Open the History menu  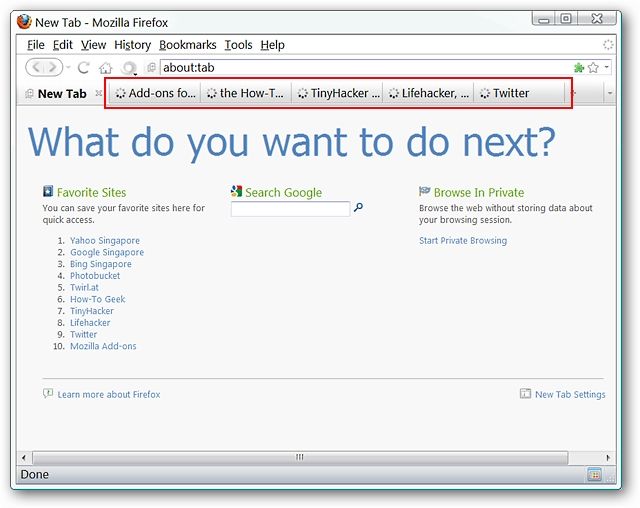132,45
